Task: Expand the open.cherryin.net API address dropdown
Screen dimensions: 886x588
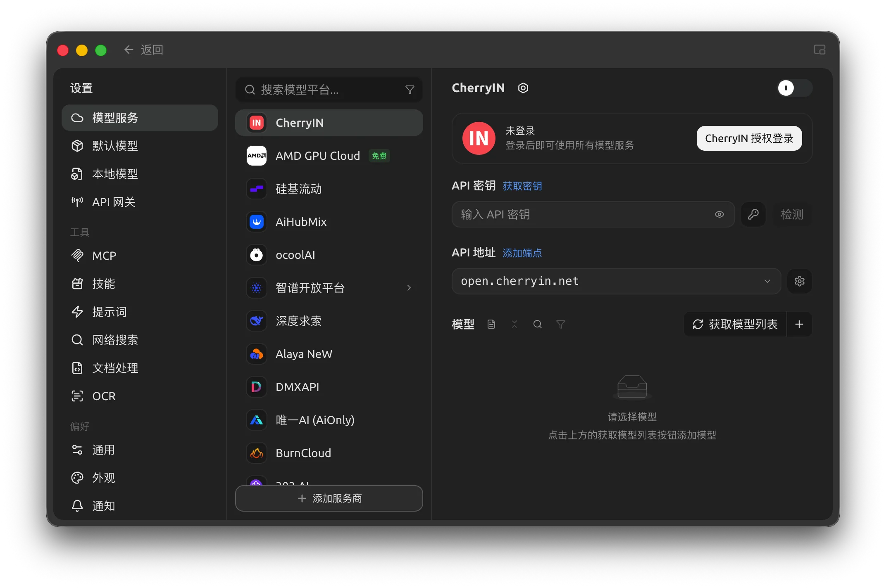Action: tap(616, 281)
